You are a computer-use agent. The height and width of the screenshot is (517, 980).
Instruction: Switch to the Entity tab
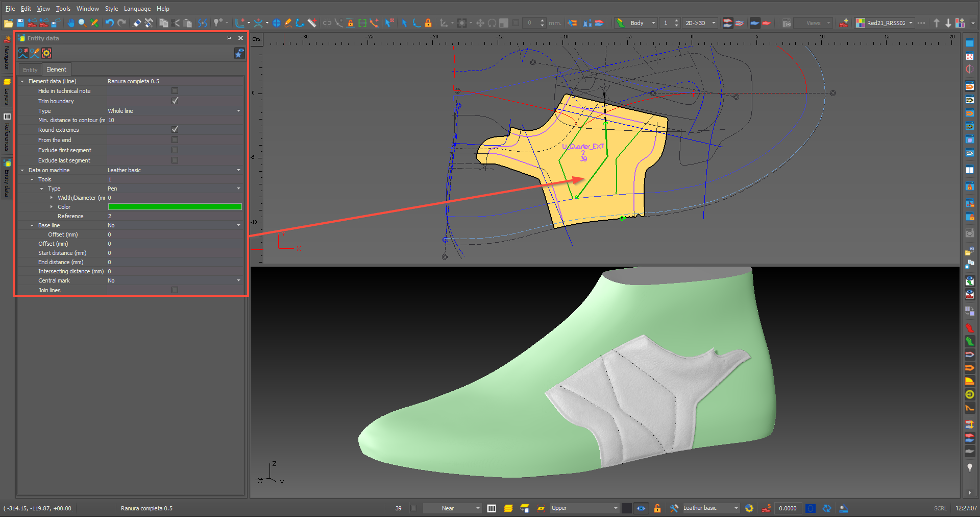click(x=30, y=70)
